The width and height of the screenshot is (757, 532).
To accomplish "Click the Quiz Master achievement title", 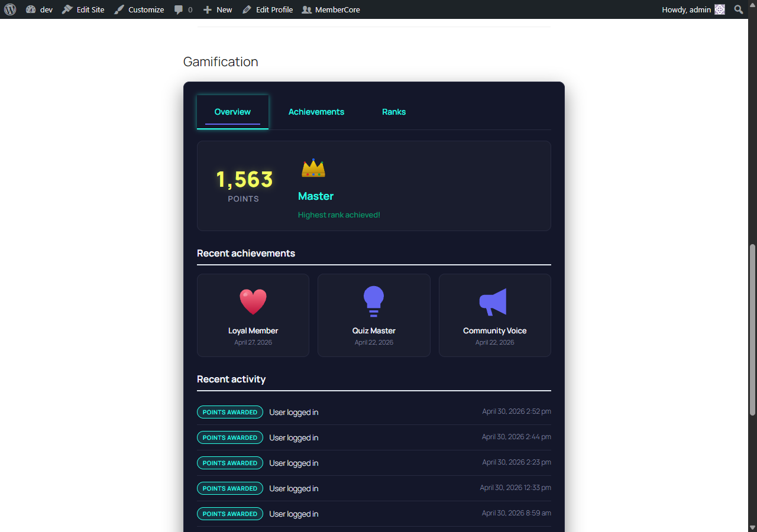I will [x=374, y=330].
